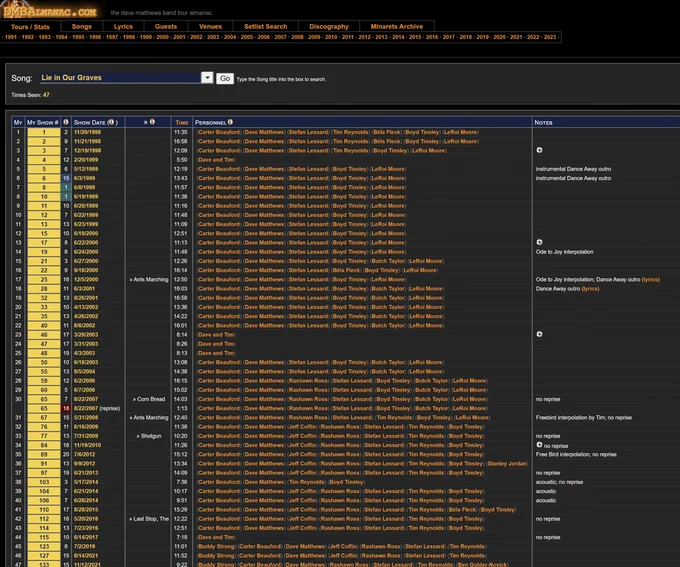Open the Lyrics menu
The height and width of the screenshot is (567, 680).
pyautogui.click(x=123, y=26)
